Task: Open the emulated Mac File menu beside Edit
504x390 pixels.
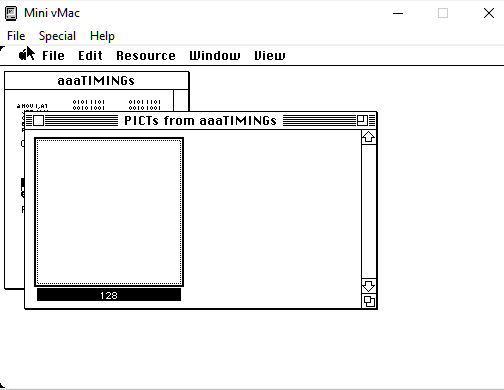Action: (x=53, y=55)
